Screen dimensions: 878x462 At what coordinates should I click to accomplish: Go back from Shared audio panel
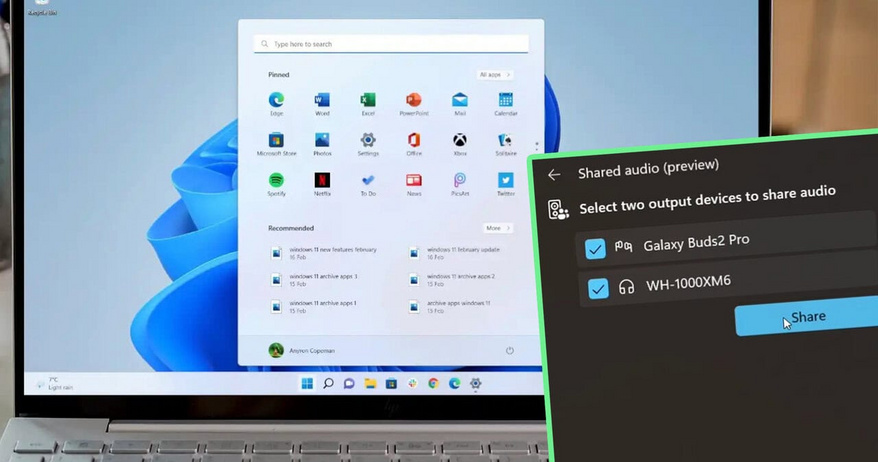click(554, 174)
